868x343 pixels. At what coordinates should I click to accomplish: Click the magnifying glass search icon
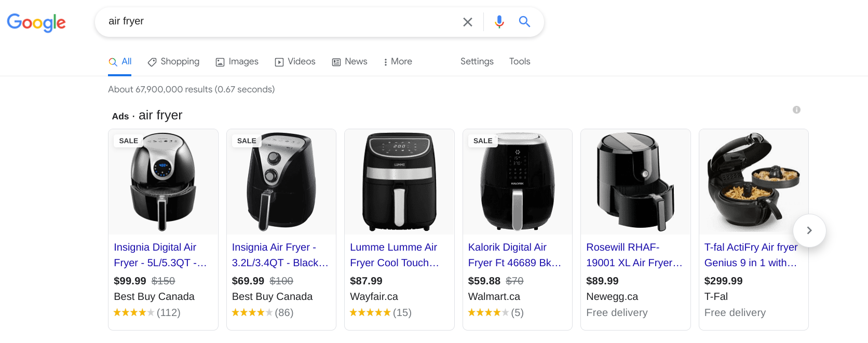coord(524,22)
